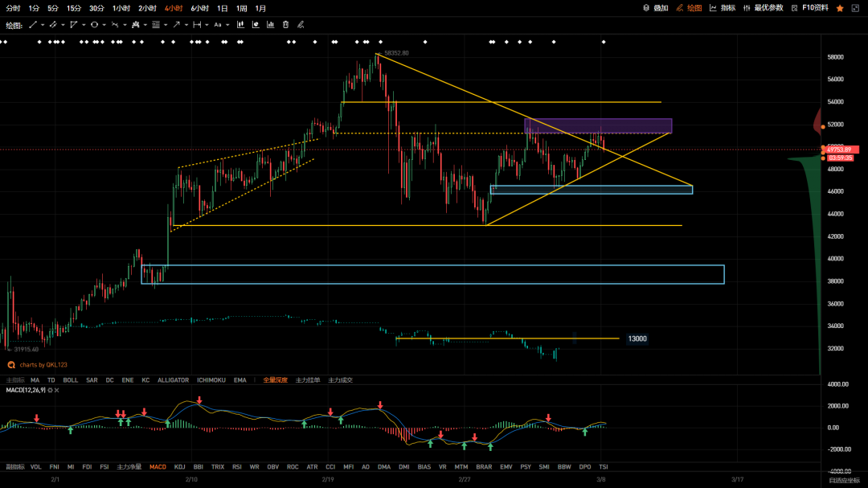868x488 pixels.
Task: Select the trend line drawing tool
Action: [x=33, y=25]
